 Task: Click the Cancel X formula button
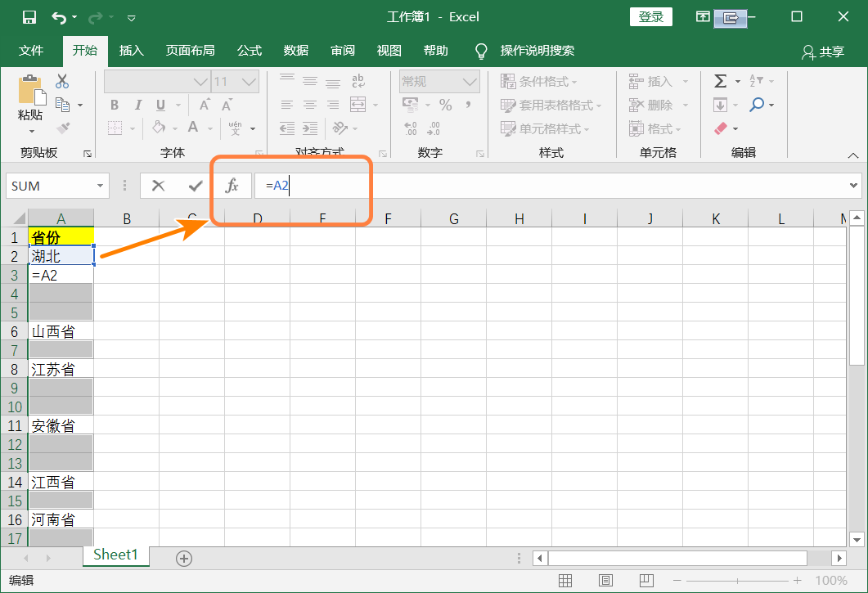tap(159, 186)
